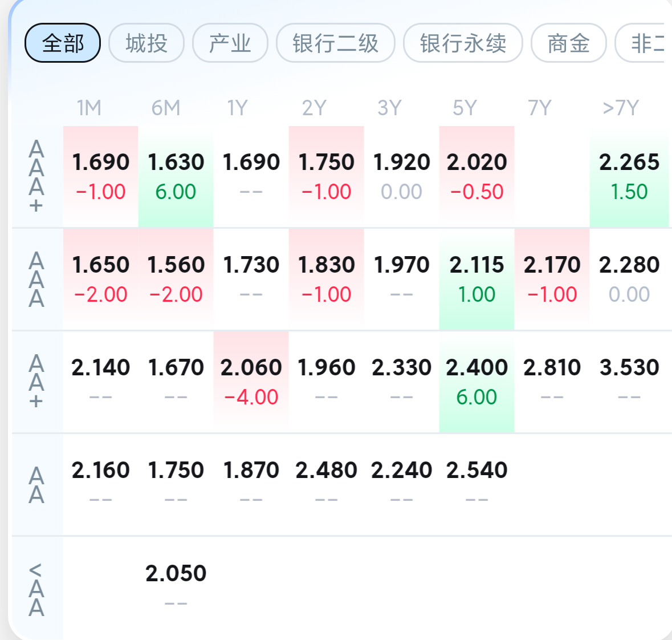The width and height of the screenshot is (672, 640).
Task: Select the AAA+ rating row label
Action: pyautogui.click(x=36, y=176)
